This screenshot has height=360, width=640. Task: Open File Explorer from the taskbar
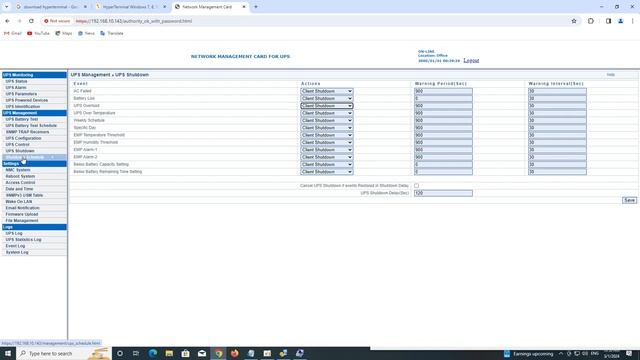click(169, 353)
